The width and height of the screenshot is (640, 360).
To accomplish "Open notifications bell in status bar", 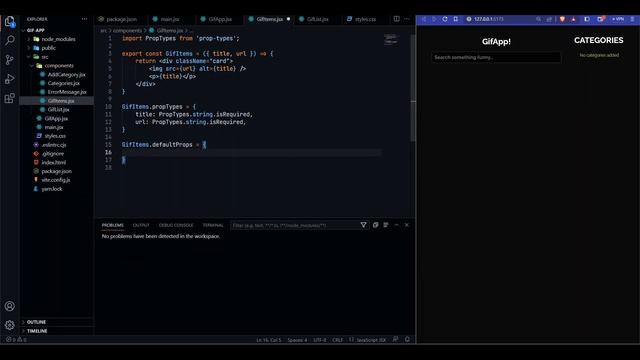I will tap(407, 339).
